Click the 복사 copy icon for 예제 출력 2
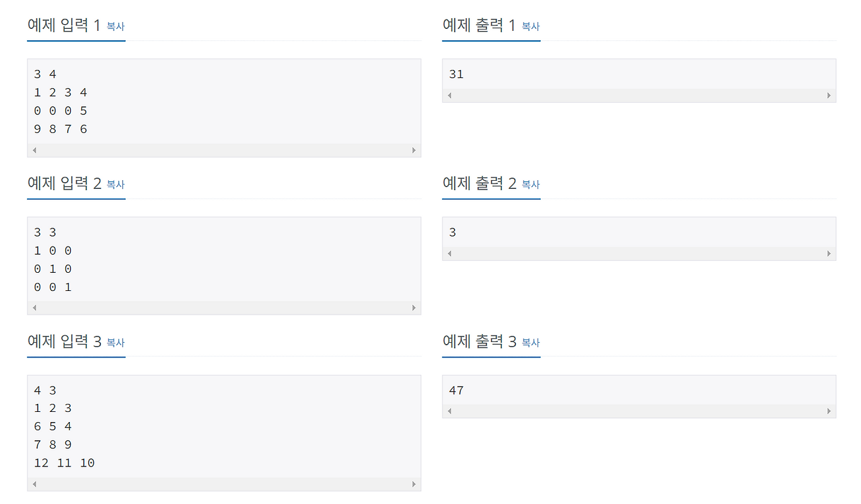Screen dimensions: 861x504 530,184
